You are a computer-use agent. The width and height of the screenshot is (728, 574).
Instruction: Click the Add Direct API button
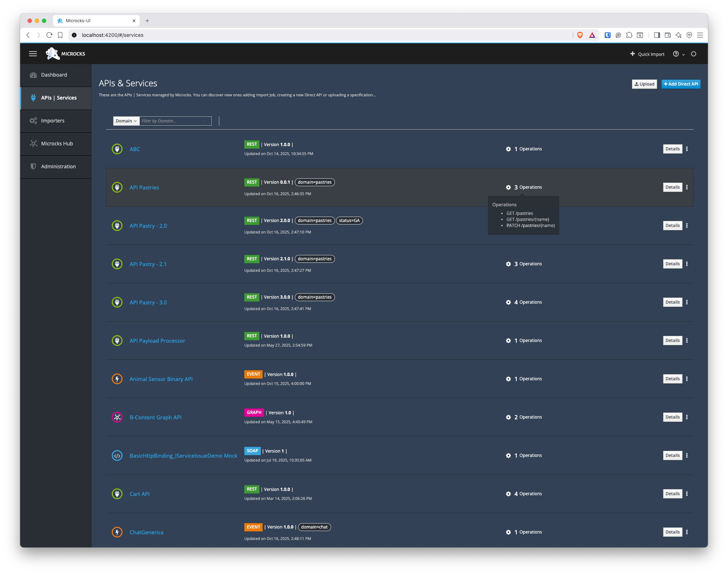(x=681, y=84)
